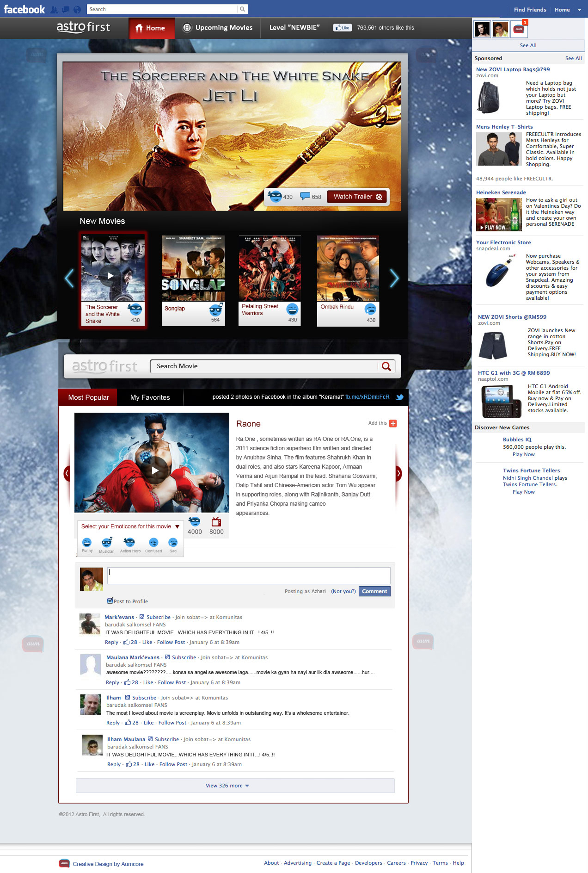Click Find Friends in Facebook top bar

pos(530,10)
